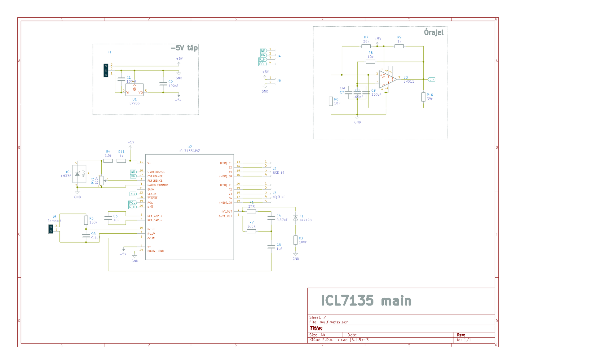The image size is (595, 364).
Task: Click the clk output label near U3
Action: [x=432, y=80]
